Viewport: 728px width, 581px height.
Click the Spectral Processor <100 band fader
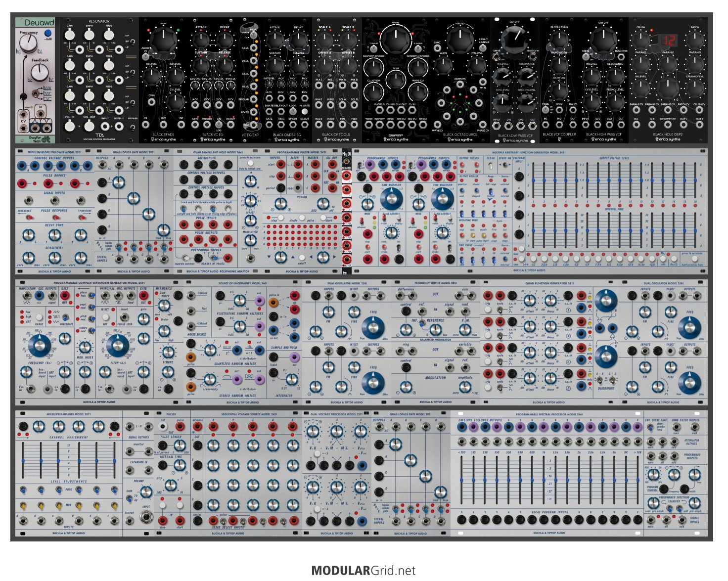click(461, 480)
